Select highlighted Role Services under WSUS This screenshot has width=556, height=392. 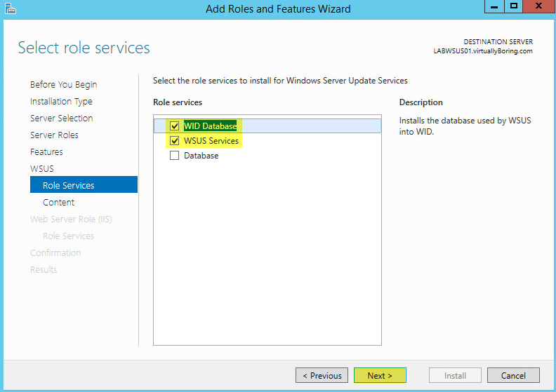84,184
